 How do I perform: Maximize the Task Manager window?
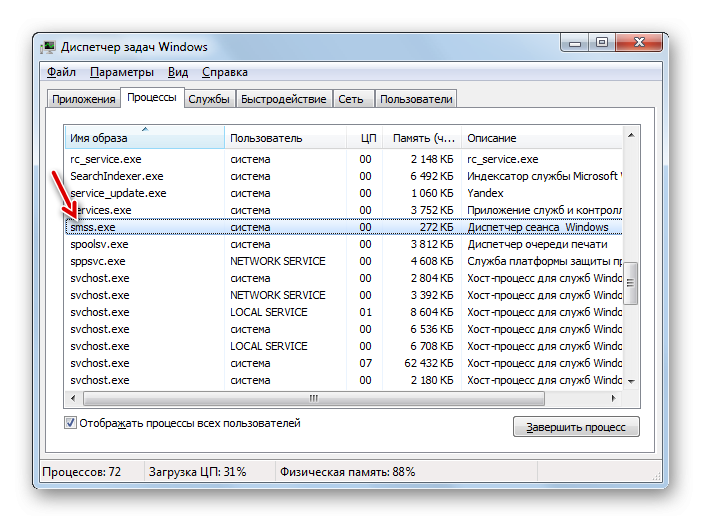(602, 43)
